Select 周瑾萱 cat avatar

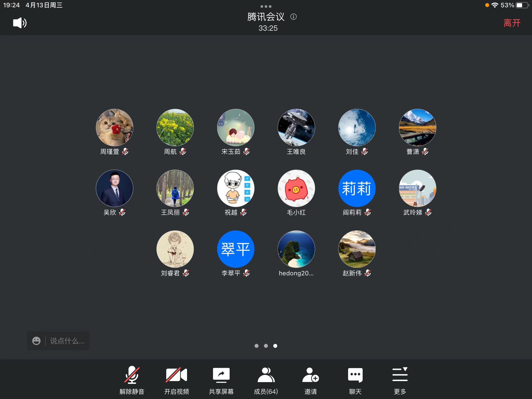(115, 128)
